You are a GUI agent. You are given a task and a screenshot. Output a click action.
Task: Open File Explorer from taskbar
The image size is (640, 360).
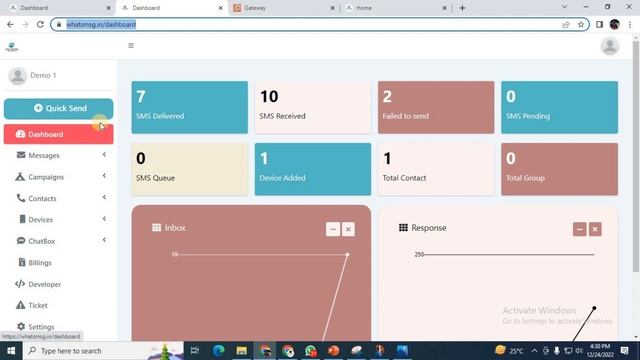242,351
